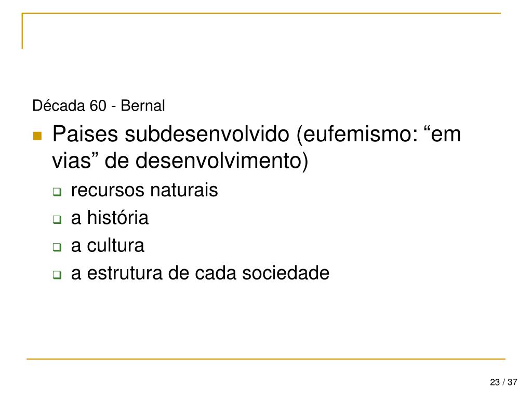Click the word Bernal in heading
This screenshot has height=399, width=532.
tap(143, 105)
